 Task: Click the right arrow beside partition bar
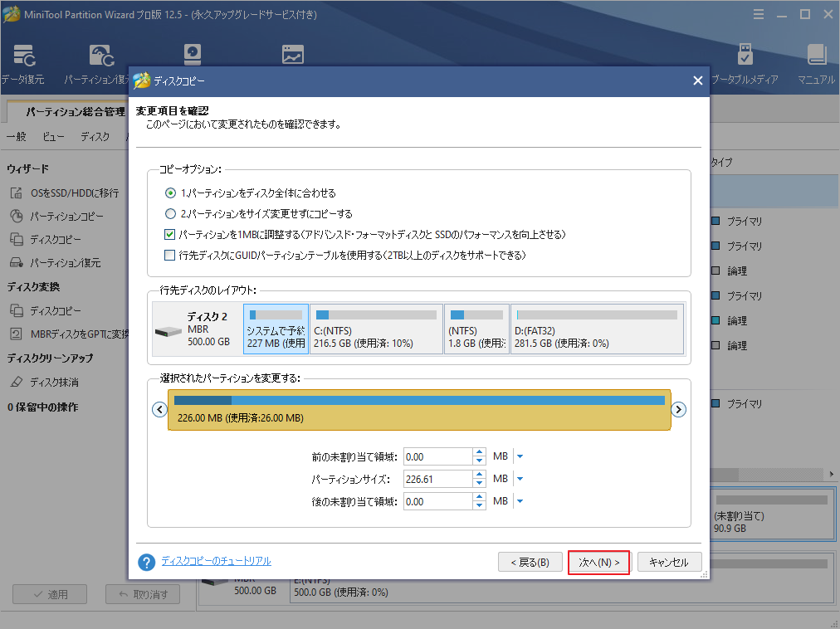click(678, 409)
